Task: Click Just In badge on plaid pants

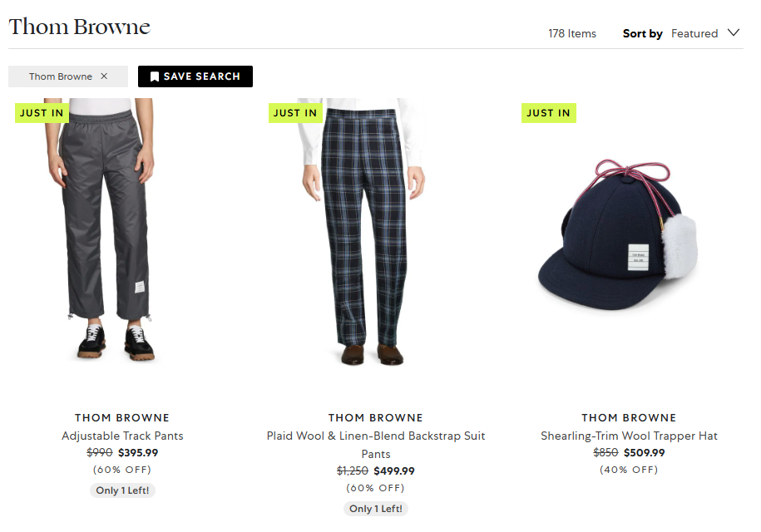Action: (x=295, y=113)
